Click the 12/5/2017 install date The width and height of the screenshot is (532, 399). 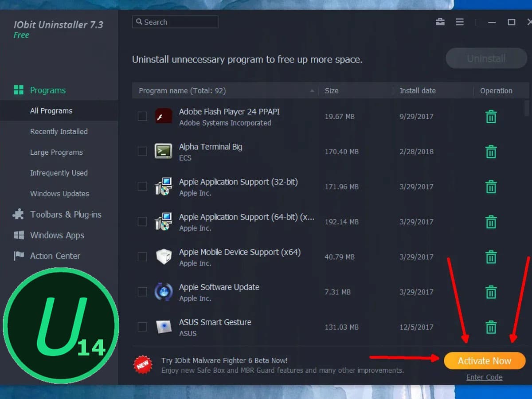pyautogui.click(x=416, y=327)
